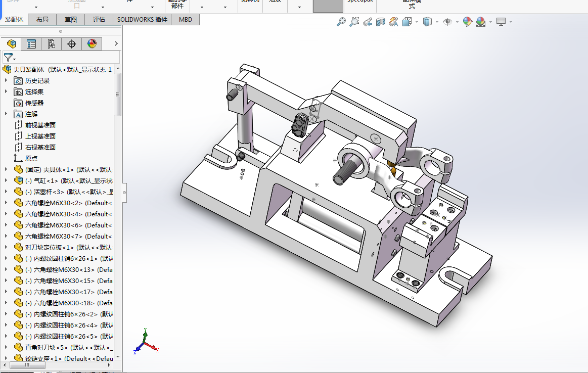588x373 pixels.
Task: Click the Hide/Show Items eye icon
Action: click(x=447, y=22)
